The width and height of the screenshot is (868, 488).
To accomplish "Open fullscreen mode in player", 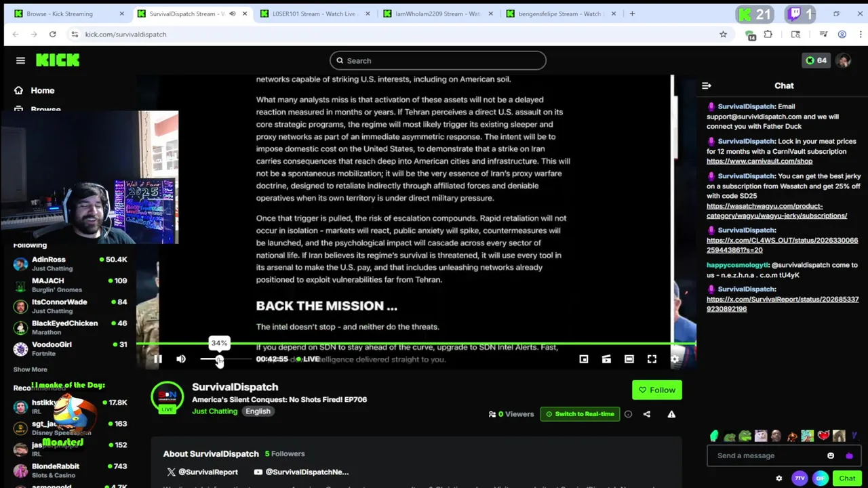I will pyautogui.click(x=652, y=359).
